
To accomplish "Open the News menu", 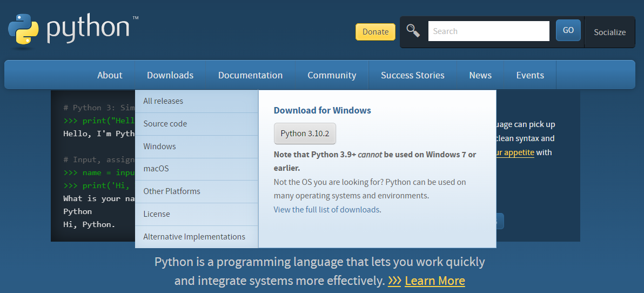I will point(480,75).
